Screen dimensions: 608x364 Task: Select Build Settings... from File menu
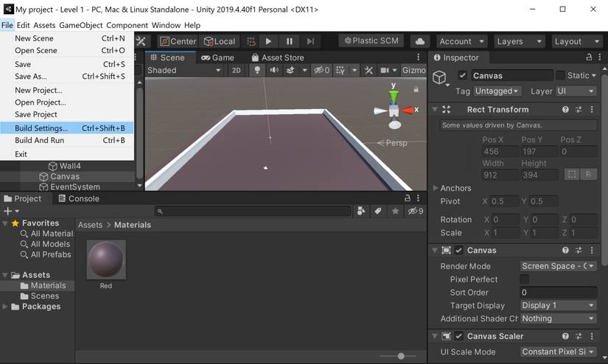tap(41, 127)
